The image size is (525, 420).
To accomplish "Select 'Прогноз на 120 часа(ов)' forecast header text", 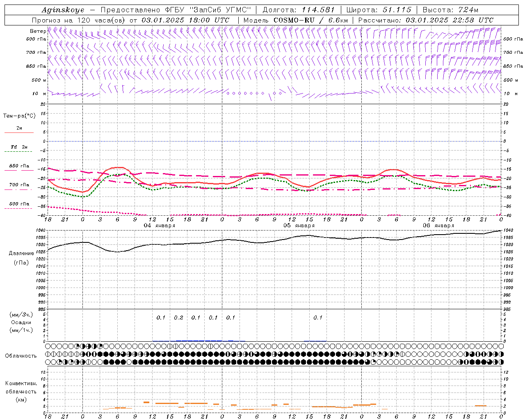I will [x=79, y=20].
